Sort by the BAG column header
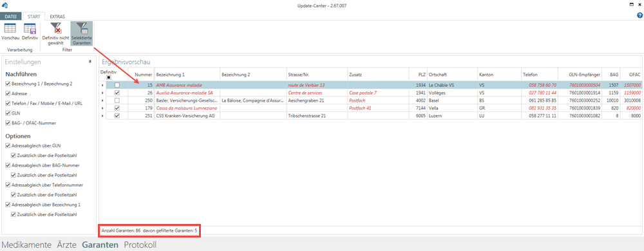The width and height of the screenshot is (644, 251). 611,75
